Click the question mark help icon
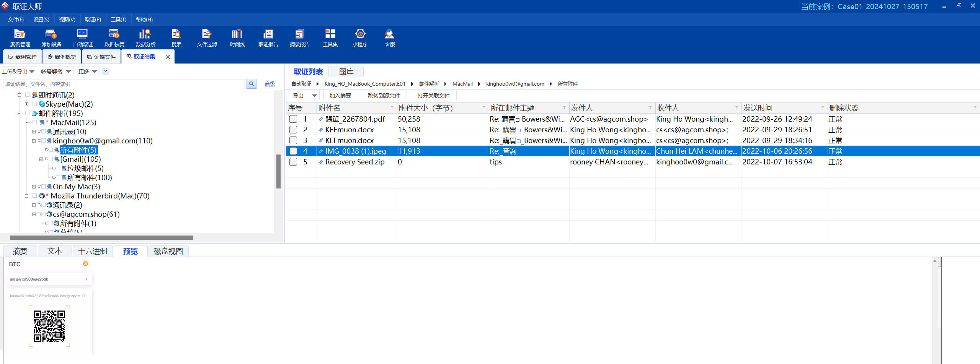Screen dimensions: 980x364 106,71
